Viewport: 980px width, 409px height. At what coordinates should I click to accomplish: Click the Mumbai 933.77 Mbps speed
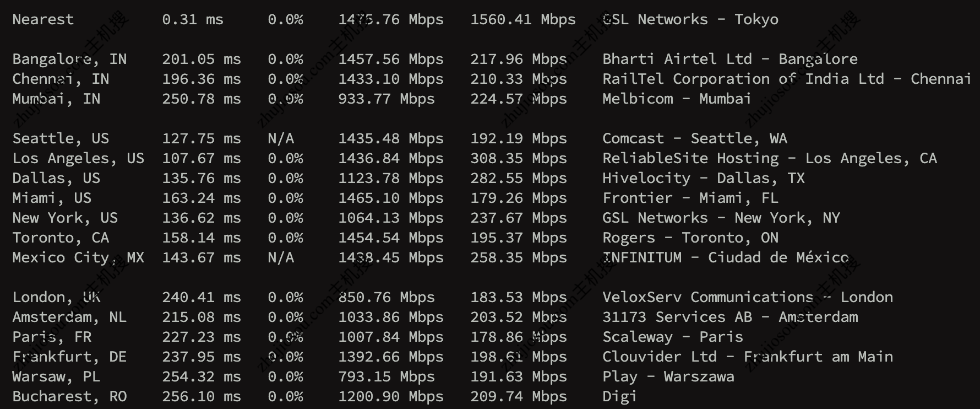[386, 99]
